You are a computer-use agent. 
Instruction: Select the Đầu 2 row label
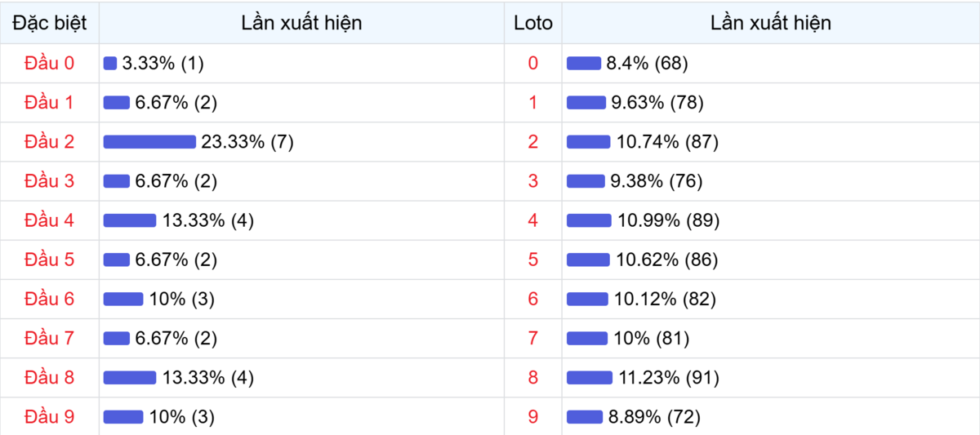49,142
